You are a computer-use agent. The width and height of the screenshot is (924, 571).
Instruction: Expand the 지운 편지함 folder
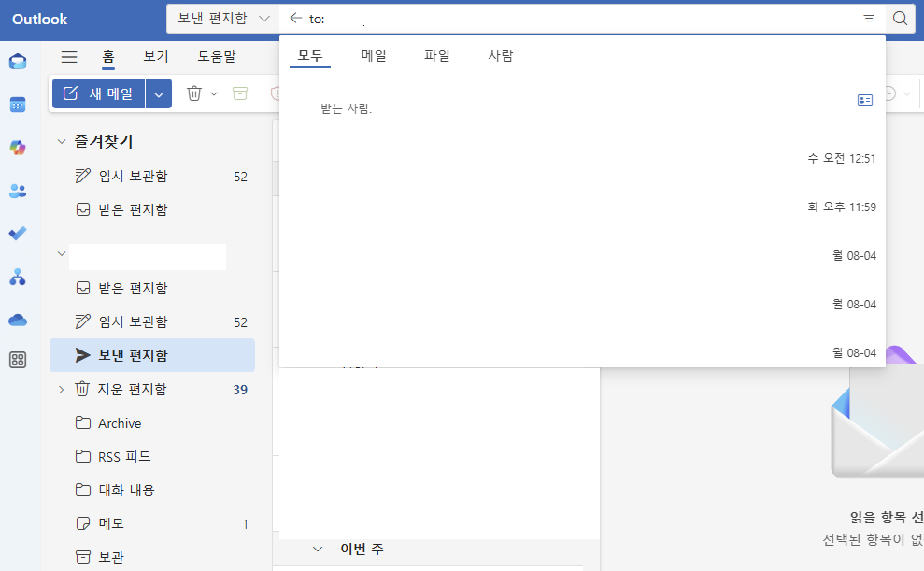coord(61,389)
